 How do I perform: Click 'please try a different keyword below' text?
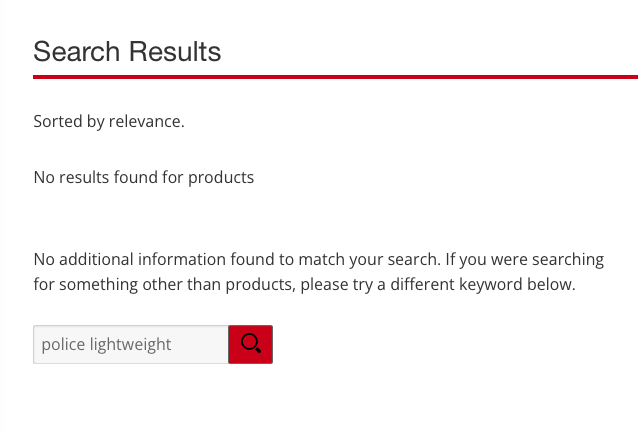(438, 284)
